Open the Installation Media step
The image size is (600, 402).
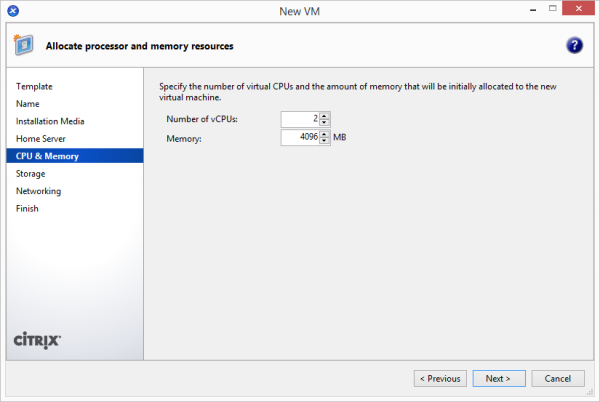point(49,121)
